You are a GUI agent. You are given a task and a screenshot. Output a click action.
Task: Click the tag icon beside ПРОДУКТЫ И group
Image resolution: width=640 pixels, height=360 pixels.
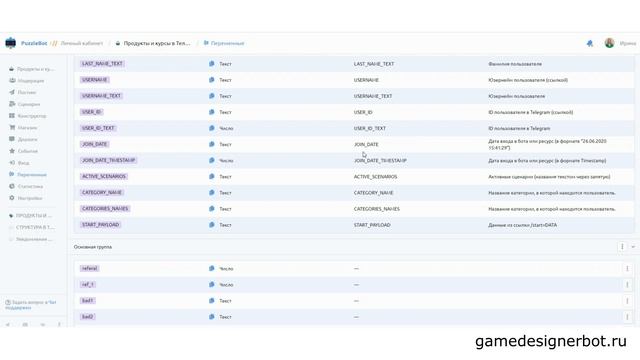click(11, 216)
